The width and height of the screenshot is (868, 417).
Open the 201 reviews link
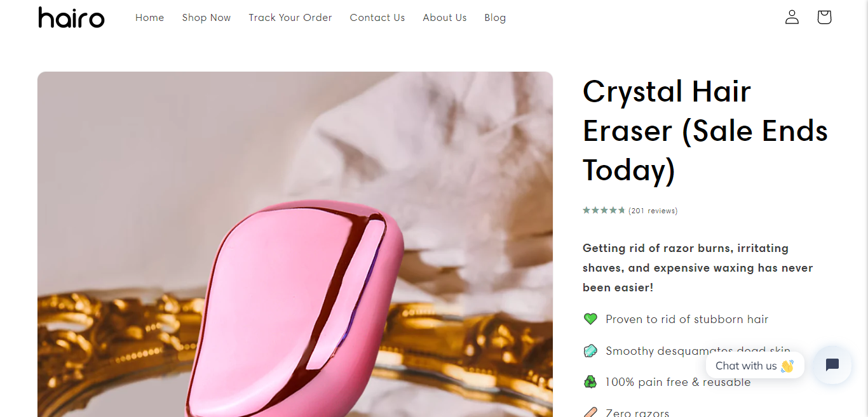point(653,211)
